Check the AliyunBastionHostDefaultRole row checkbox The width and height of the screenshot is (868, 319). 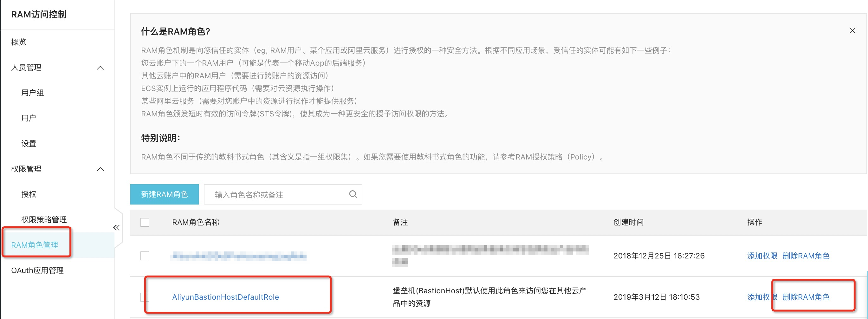[145, 297]
